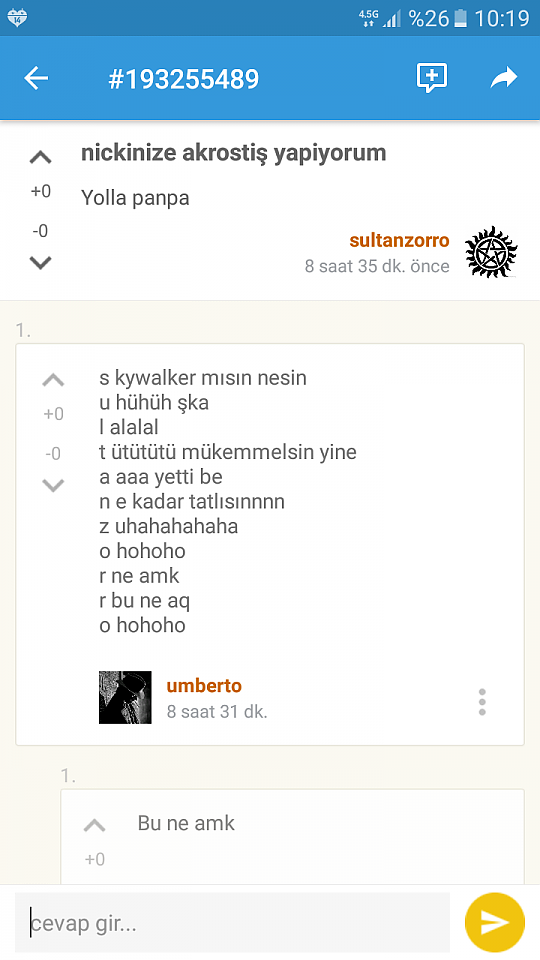
Task: Upvote the "Bu ne amk" reply
Action: point(94,825)
